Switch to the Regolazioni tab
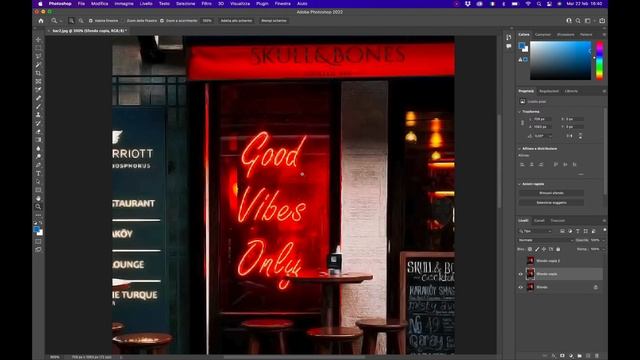This screenshot has width=640, height=360. (549, 91)
